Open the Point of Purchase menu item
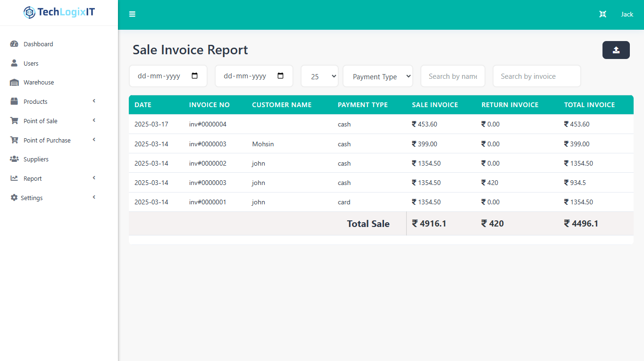This screenshot has width=644, height=361. tap(47, 140)
